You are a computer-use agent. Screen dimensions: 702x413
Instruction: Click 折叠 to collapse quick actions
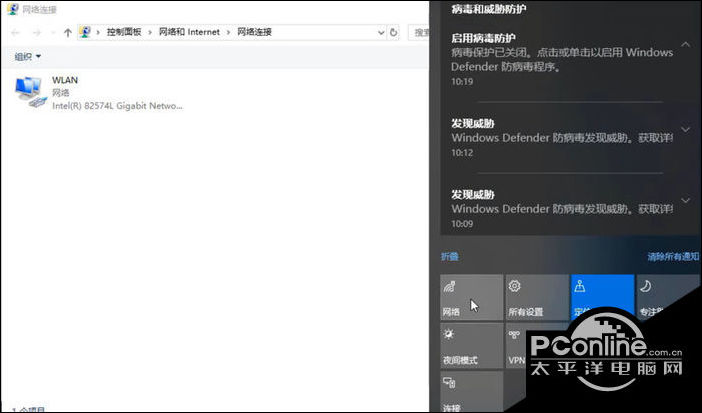tap(450, 256)
